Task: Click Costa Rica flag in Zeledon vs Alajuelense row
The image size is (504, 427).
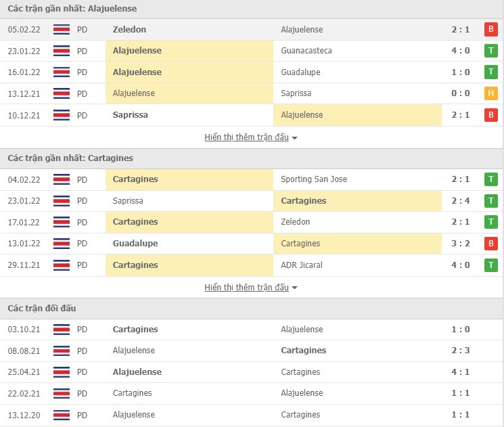Action: point(62,30)
